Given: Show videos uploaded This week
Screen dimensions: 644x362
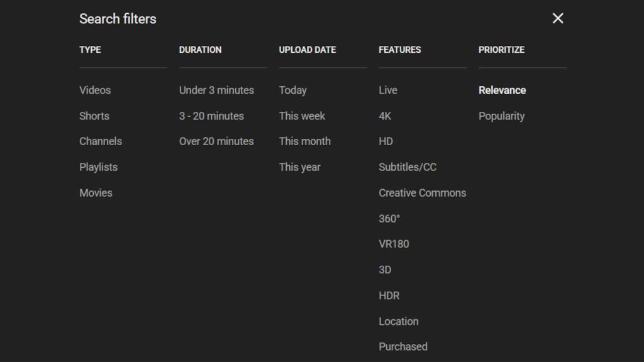Looking at the screenshot, I should point(302,116).
